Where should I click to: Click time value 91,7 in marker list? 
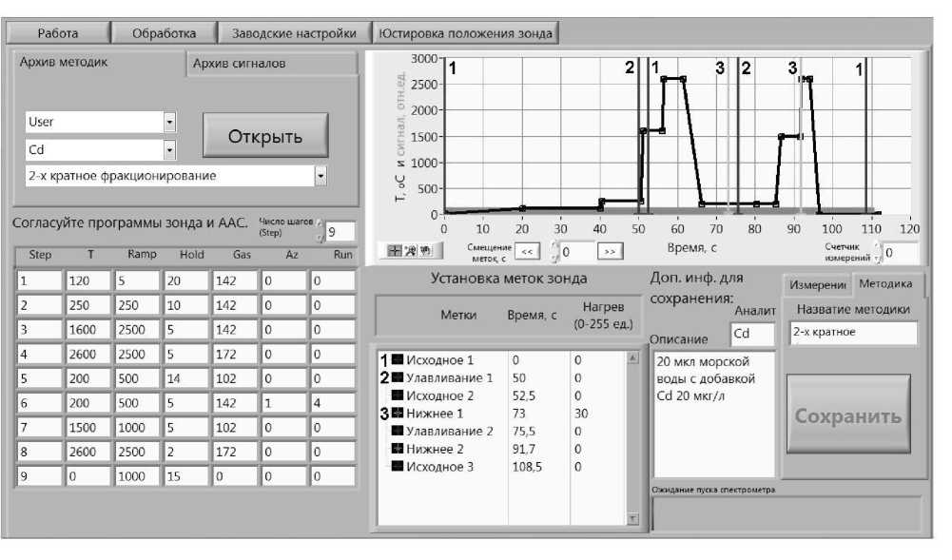[x=524, y=449]
